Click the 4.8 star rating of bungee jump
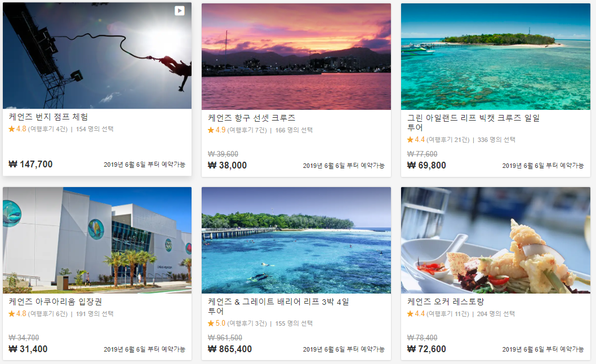 click(17, 129)
